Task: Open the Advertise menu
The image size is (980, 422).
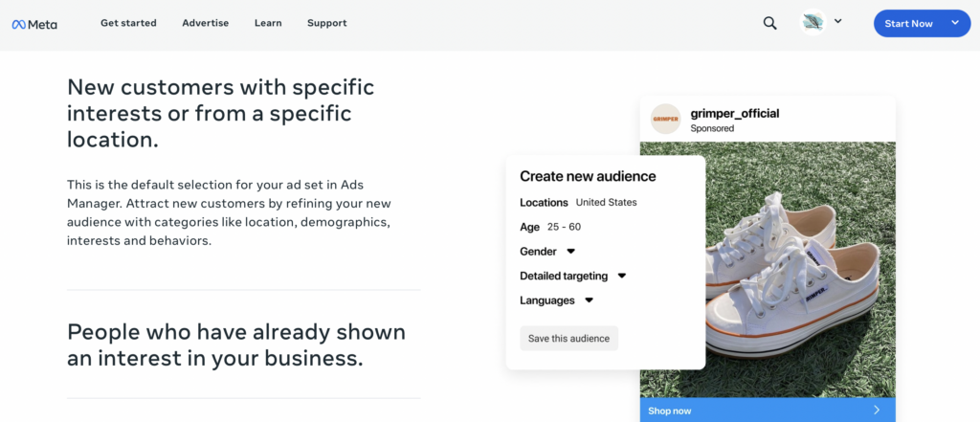Action: 206,23
